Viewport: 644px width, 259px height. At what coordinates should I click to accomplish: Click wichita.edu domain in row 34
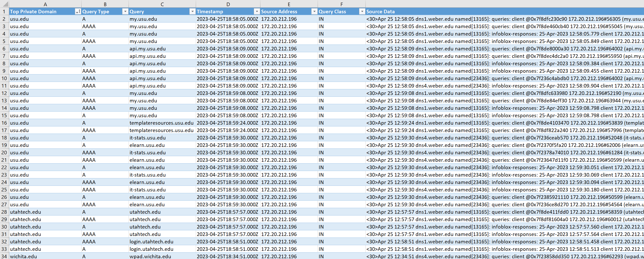[x=45, y=256]
